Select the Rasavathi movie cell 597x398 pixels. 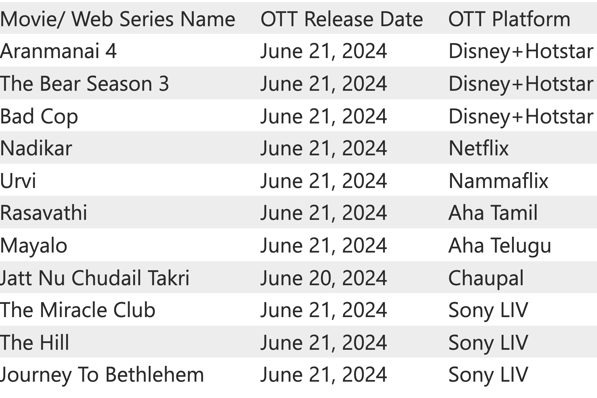(43, 213)
